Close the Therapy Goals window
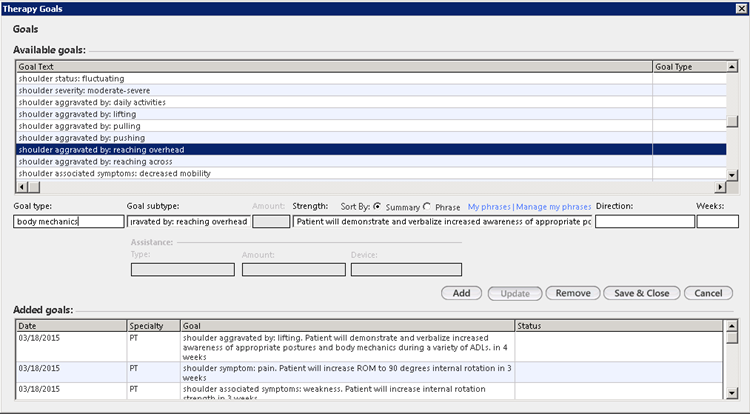This screenshot has width=750, height=414. [740, 8]
